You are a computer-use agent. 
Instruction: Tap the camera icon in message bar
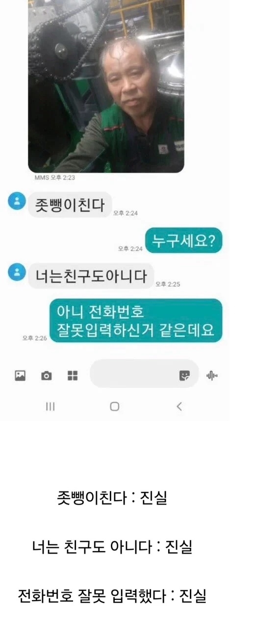click(x=47, y=376)
